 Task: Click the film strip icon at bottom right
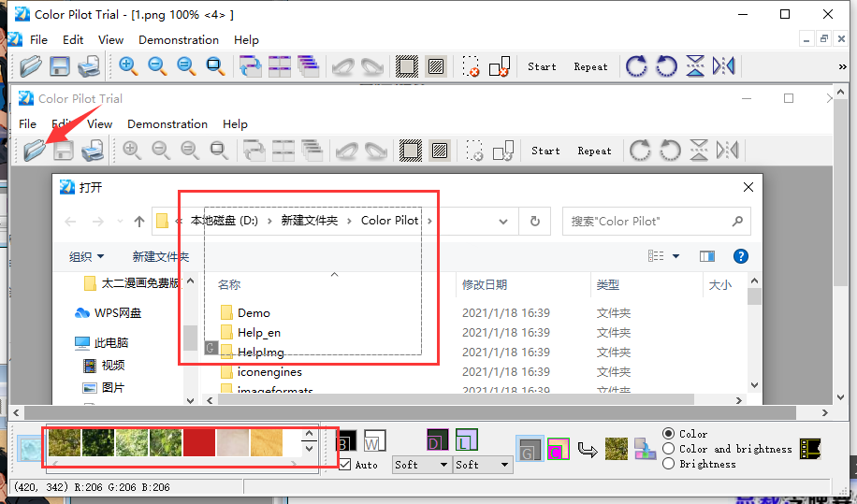(810, 448)
